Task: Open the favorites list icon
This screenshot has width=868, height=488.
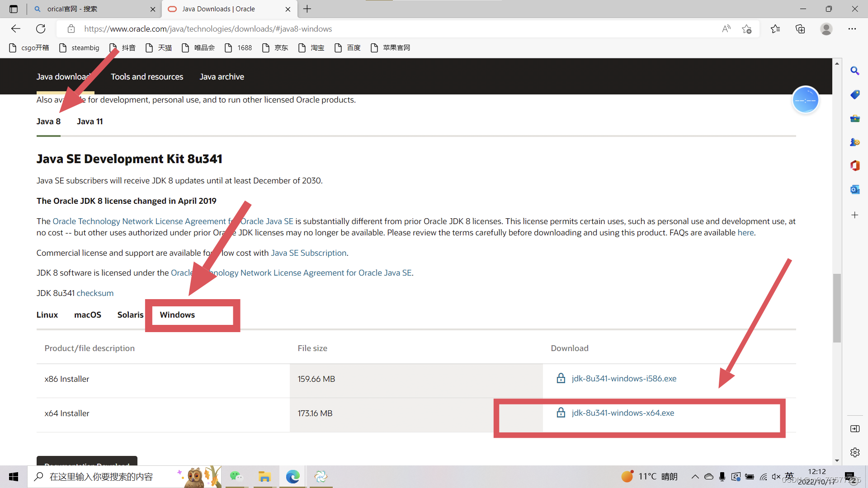Action: [775, 29]
